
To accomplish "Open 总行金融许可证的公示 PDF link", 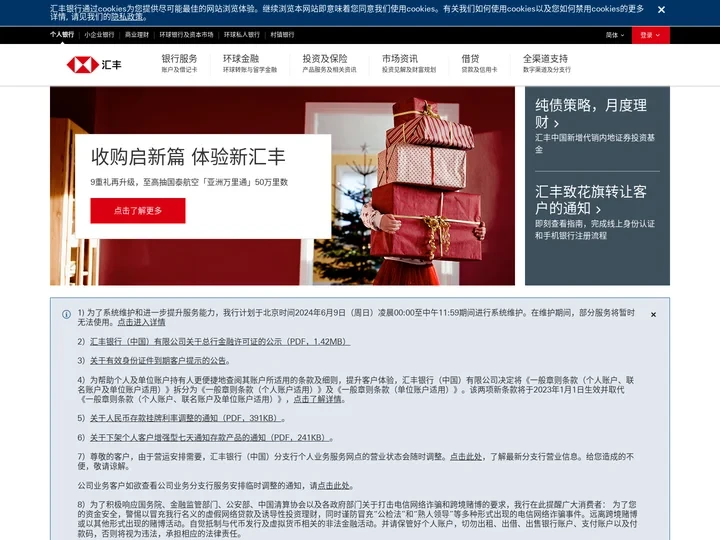I will click(x=220, y=342).
